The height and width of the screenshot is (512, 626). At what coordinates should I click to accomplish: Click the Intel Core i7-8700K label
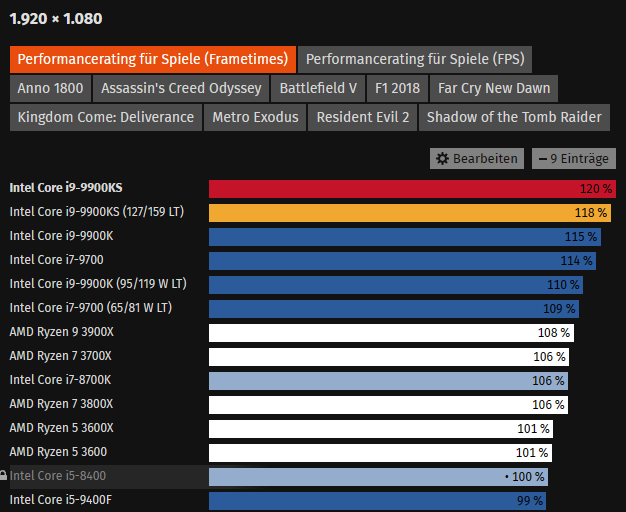[x=60, y=380]
